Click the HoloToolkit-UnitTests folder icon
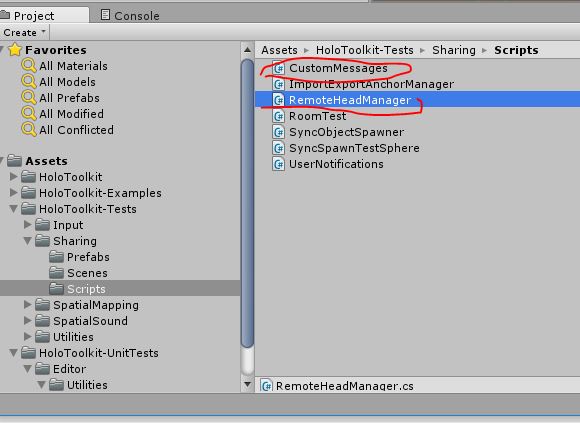The height and width of the screenshot is (423, 580). coord(28,353)
